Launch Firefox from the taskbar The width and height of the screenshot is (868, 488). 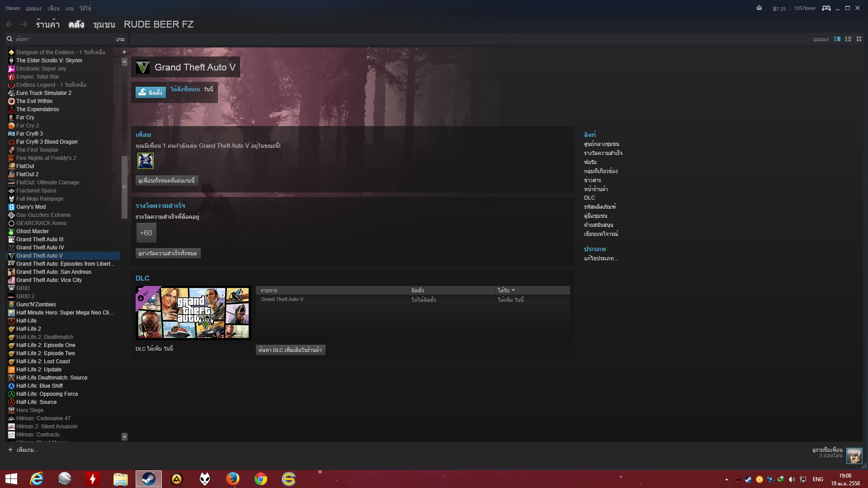coord(232,479)
